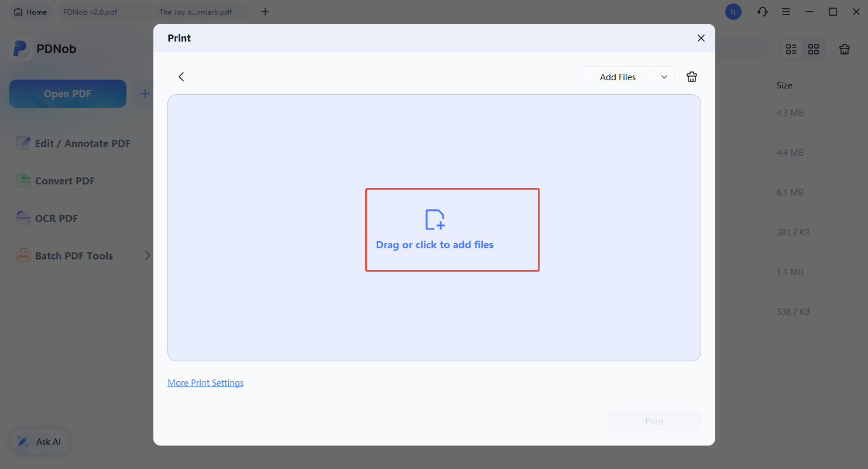Switch to the Home tab

[x=30, y=11]
